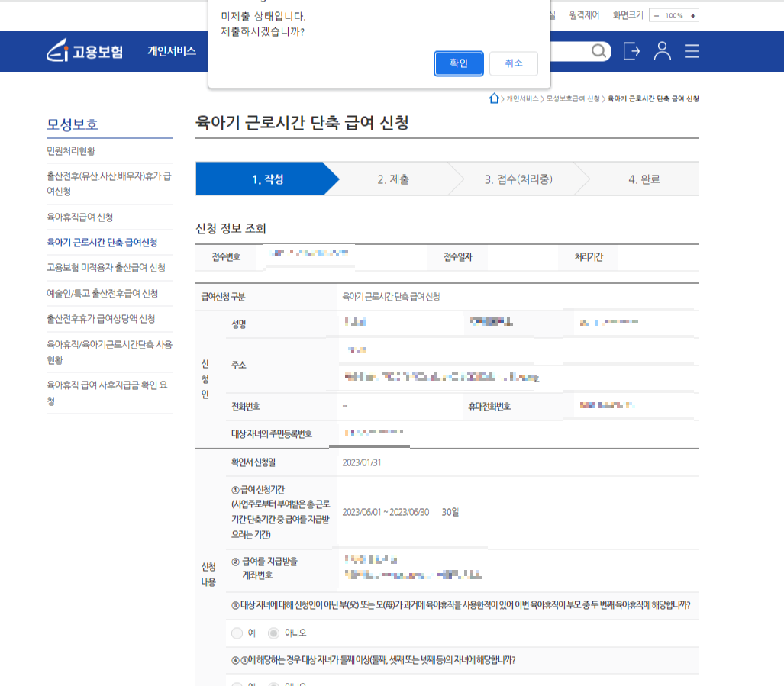The image size is (784, 686).
Task: Click the search magnifier icon
Action: point(598,51)
